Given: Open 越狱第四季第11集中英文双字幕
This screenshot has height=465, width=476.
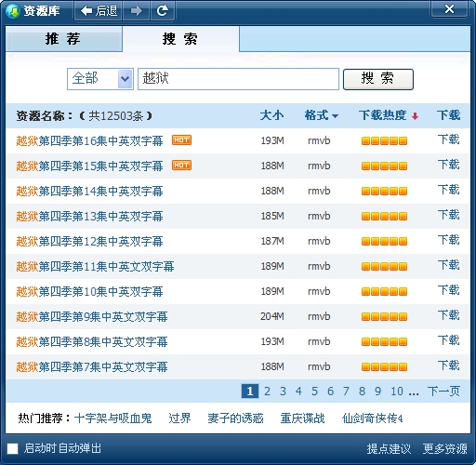Looking at the screenshot, I should 95,267.
